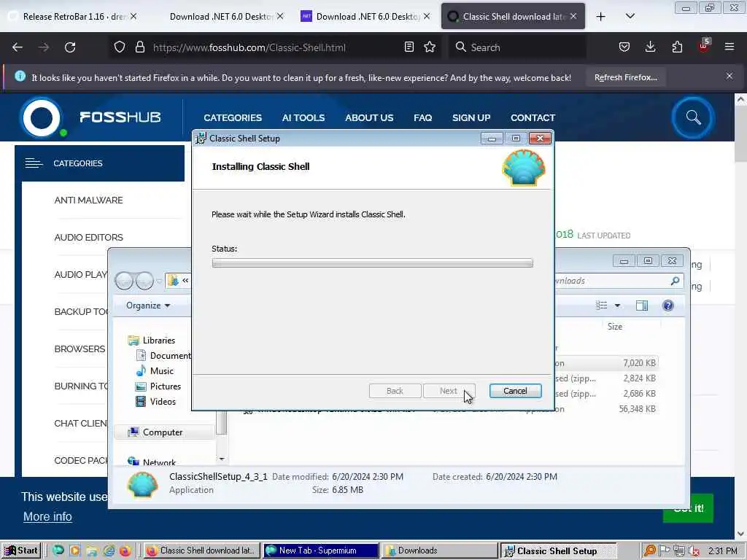Screen dimensions: 747x560
Task: Click web page scrollbar up arrow
Action: pos(740,99)
